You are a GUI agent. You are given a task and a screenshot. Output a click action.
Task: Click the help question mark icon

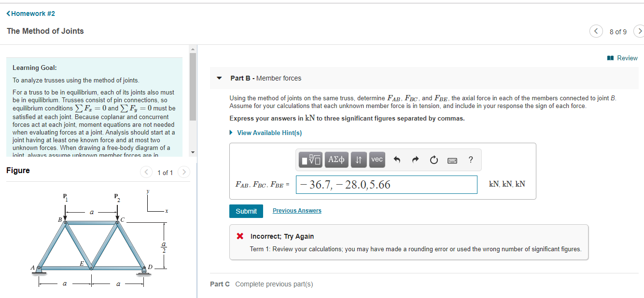tap(471, 160)
